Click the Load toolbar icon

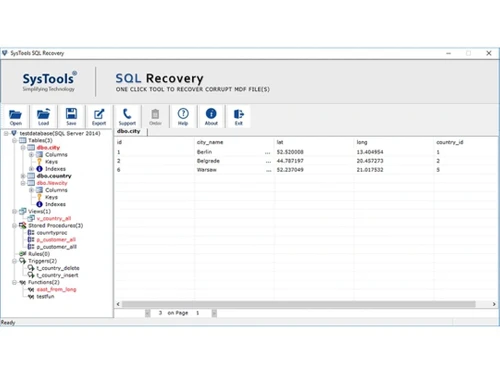point(43,114)
